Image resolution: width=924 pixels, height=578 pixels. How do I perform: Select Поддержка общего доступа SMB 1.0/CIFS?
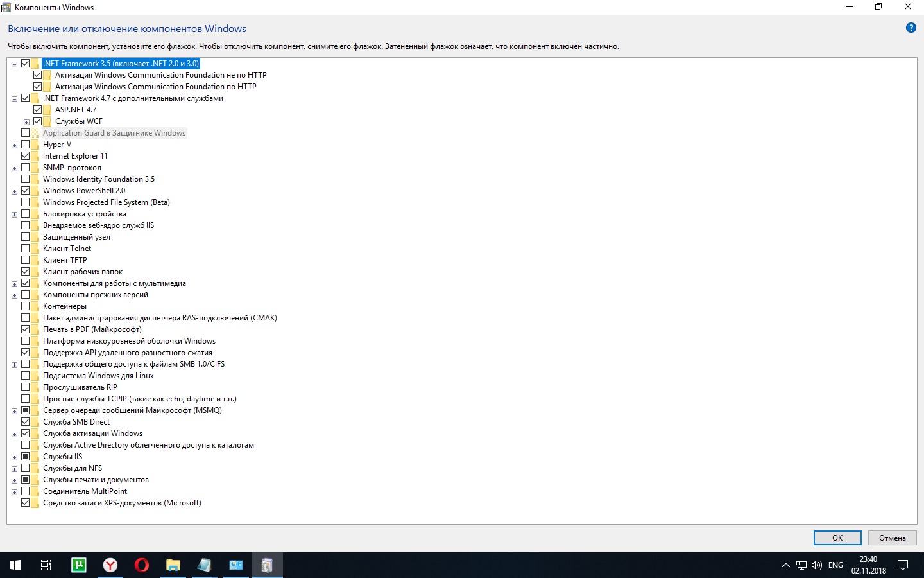[x=134, y=364]
